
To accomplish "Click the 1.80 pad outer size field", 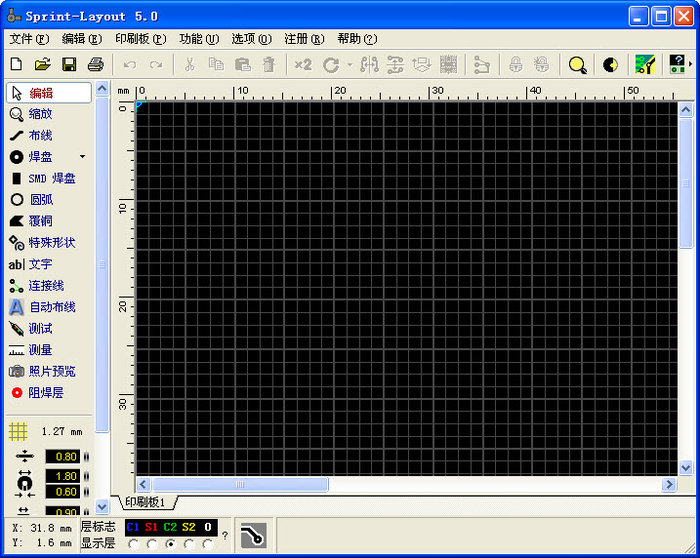I will pyautogui.click(x=63, y=476).
